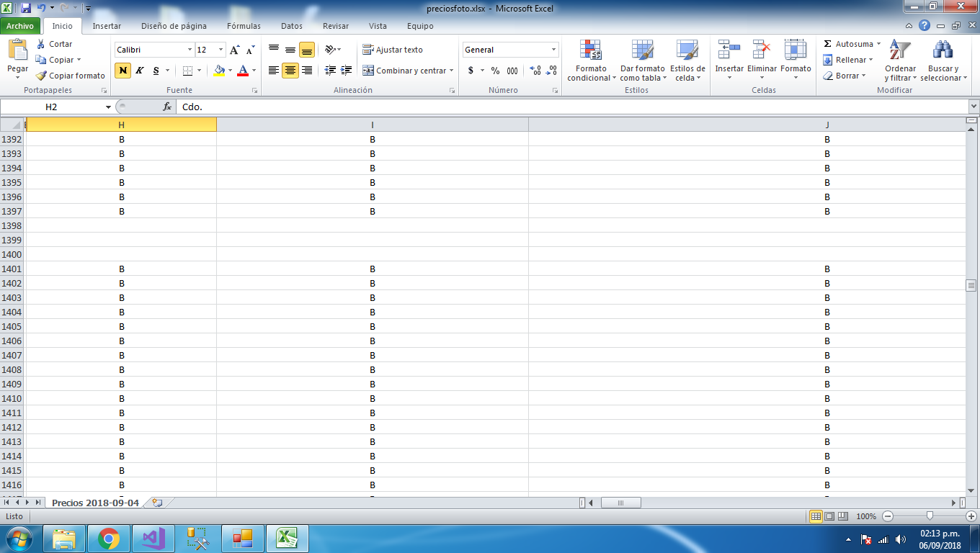
Task: Click the Formato cells button
Action: click(x=796, y=60)
